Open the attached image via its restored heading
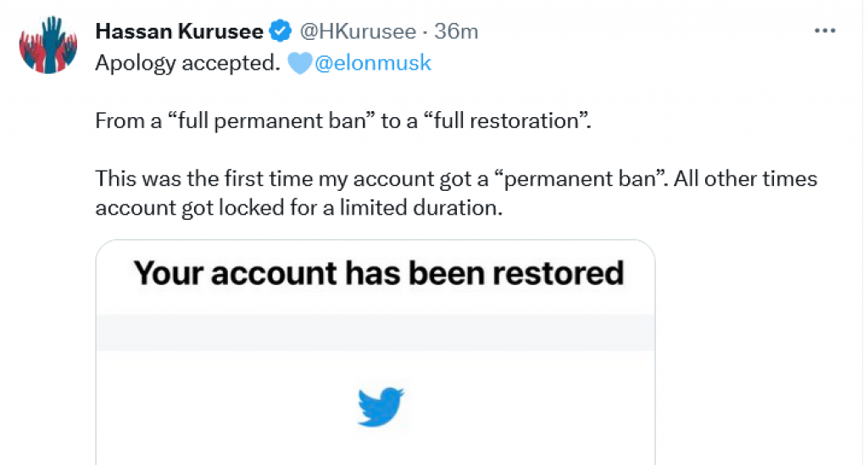 [378, 273]
